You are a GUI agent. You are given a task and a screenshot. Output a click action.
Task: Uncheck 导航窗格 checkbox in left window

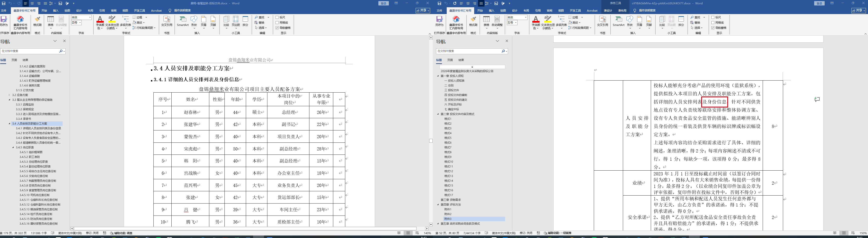pyautogui.click(x=277, y=28)
